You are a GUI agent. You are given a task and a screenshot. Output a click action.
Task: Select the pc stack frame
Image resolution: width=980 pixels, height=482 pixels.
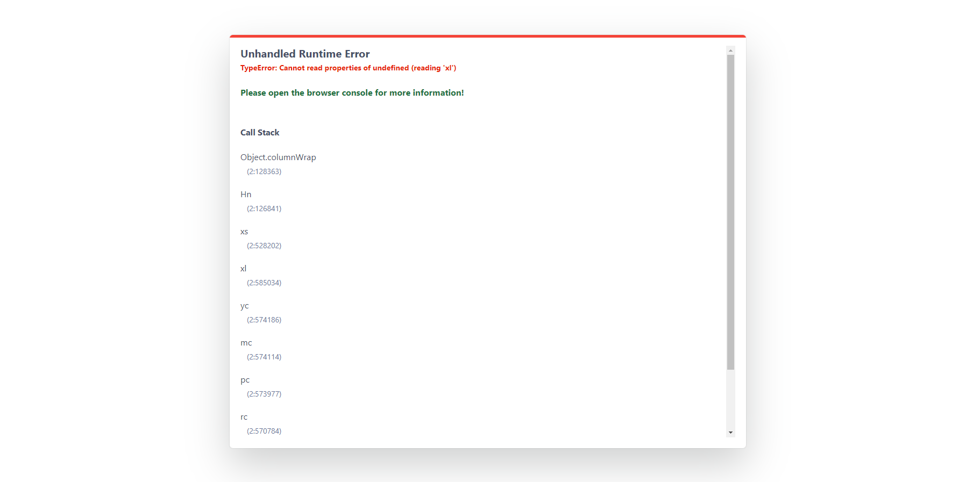tap(245, 380)
